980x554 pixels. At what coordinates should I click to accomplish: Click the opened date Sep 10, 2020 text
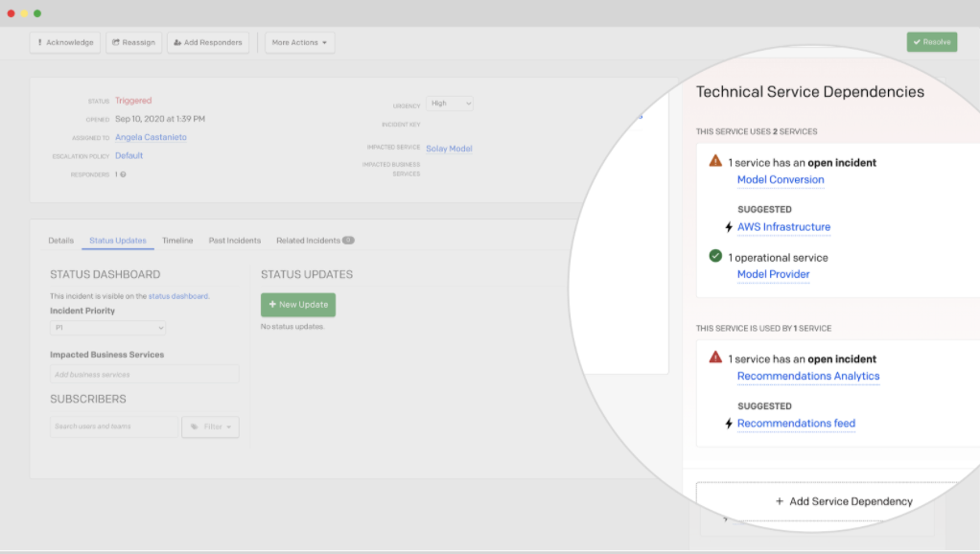tap(160, 119)
